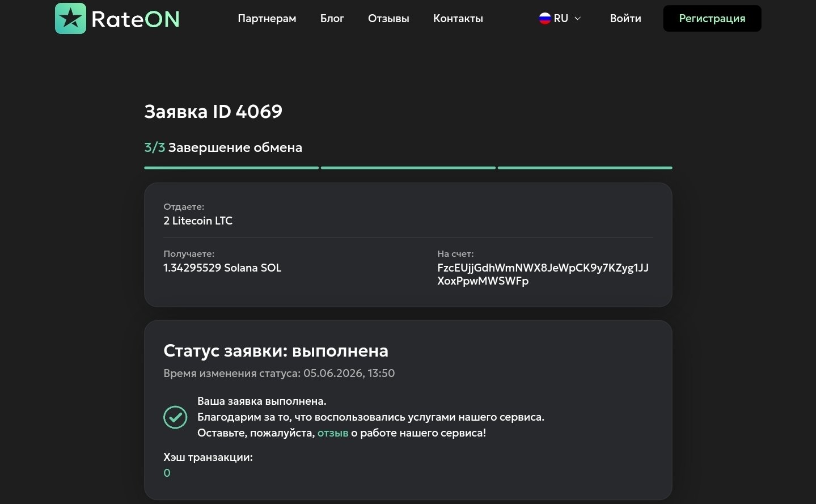
Task: Go to the Блог page
Action: [332, 18]
